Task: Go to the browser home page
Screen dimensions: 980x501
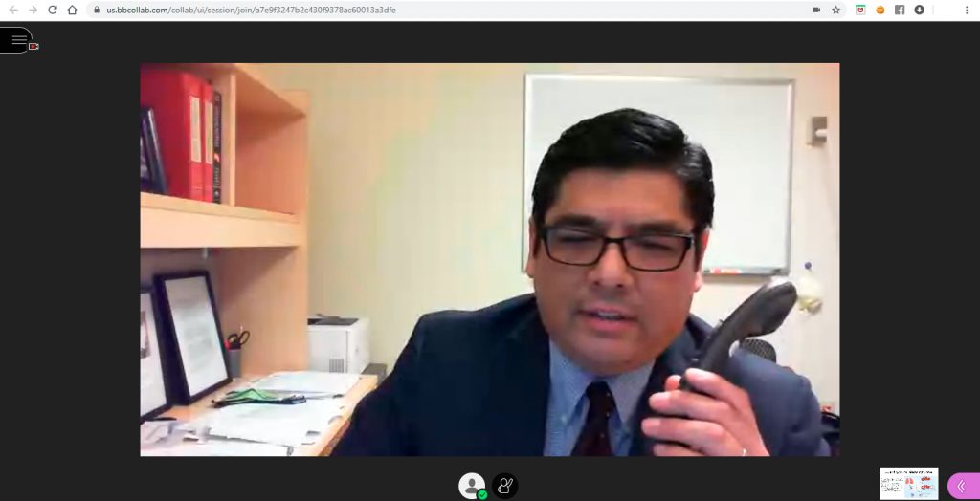Action: (72, 10)
